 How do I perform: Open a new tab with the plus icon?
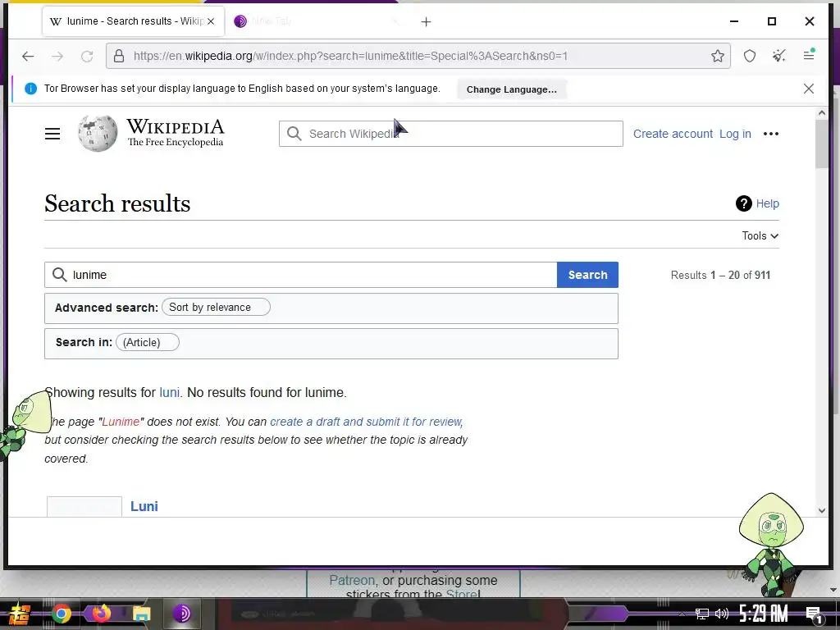pyautogui.click(x=426, y=22)
